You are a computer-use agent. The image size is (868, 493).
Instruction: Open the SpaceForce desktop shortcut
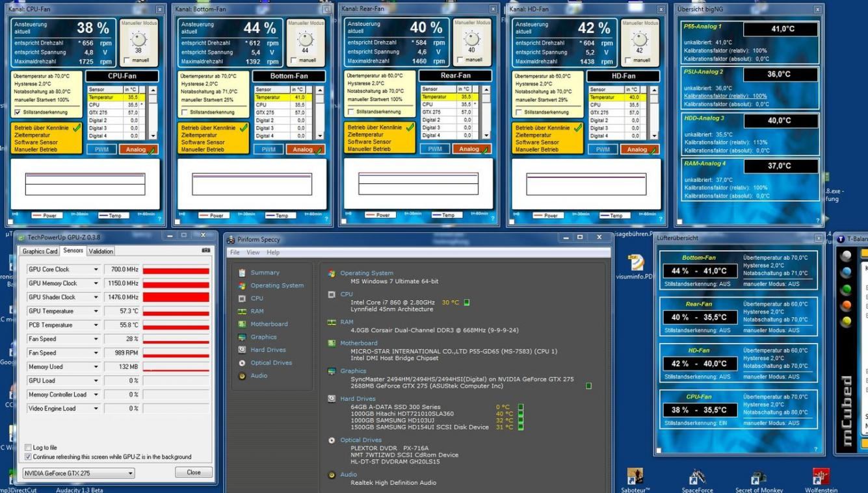click(x=697, y=481)
